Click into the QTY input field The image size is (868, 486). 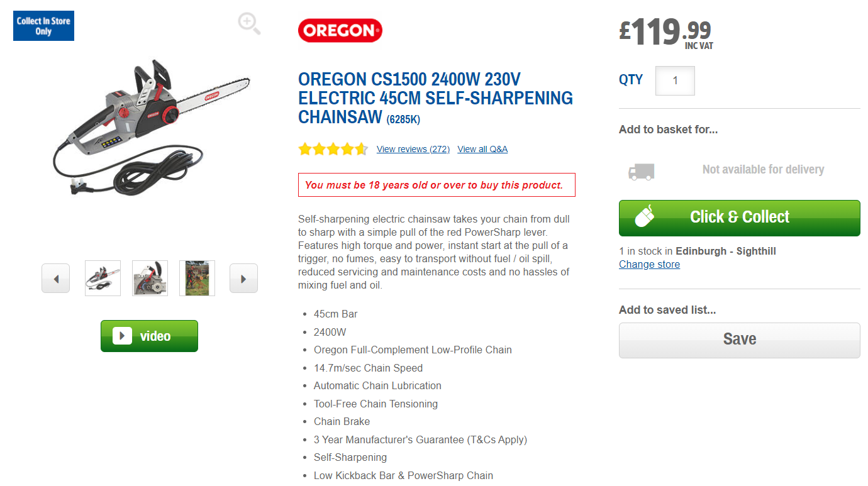tap(675, 80)
